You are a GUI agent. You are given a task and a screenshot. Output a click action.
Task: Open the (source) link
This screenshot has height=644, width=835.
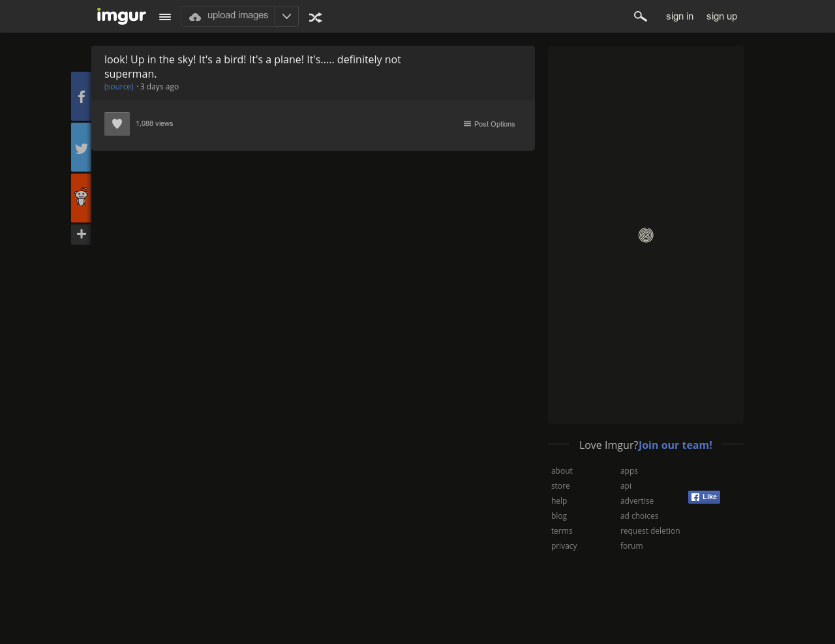point(119,86)
